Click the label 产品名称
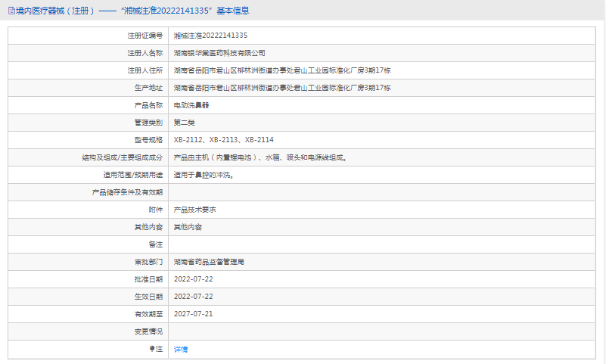Viewport: 606px width, 364px height. click(x=149, y=105)
